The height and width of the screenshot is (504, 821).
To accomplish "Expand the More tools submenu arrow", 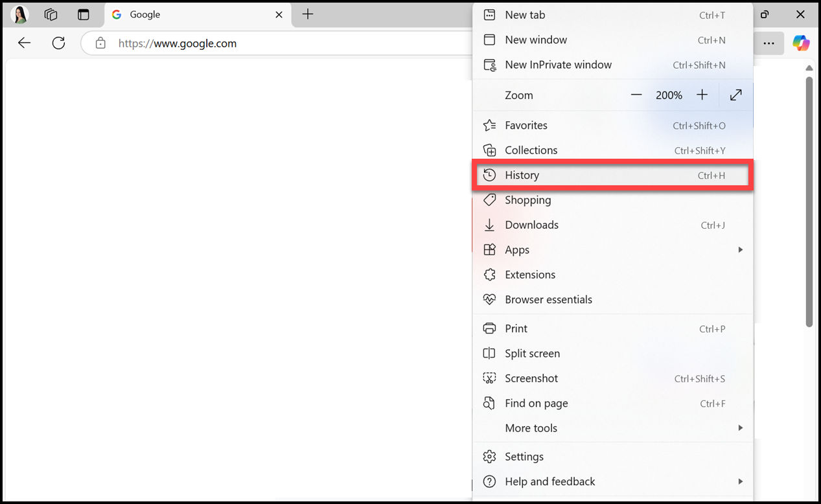I will tap(740, 428).
